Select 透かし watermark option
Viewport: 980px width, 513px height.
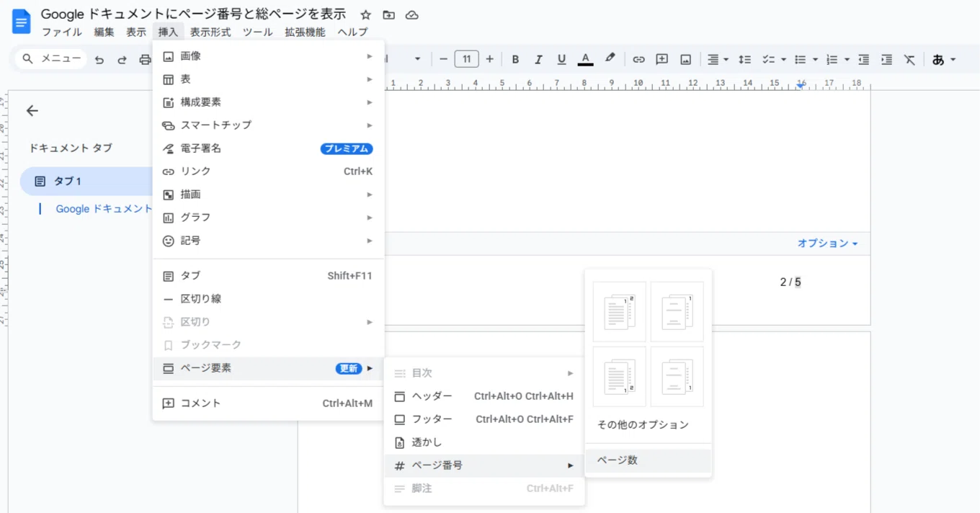484,442
